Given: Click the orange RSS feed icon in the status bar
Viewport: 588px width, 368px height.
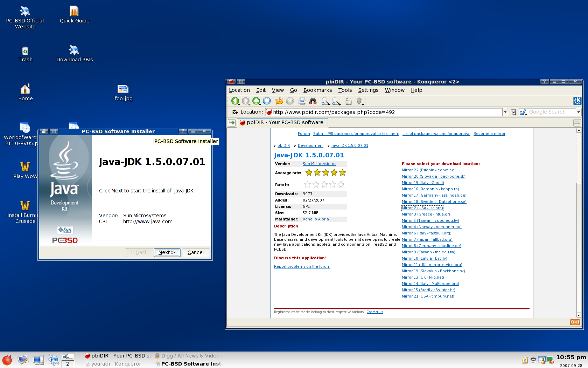Looking at the screenshot, I should [x=575, y=322].
